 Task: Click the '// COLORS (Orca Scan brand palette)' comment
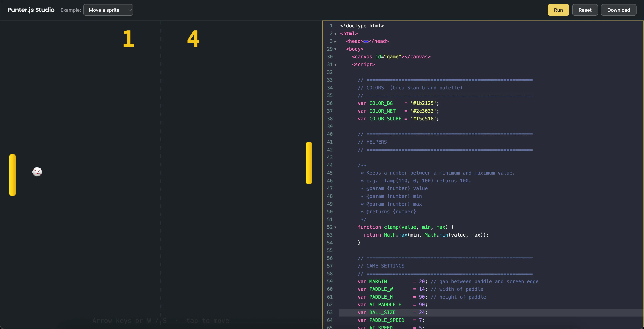[x=410, y=88]
